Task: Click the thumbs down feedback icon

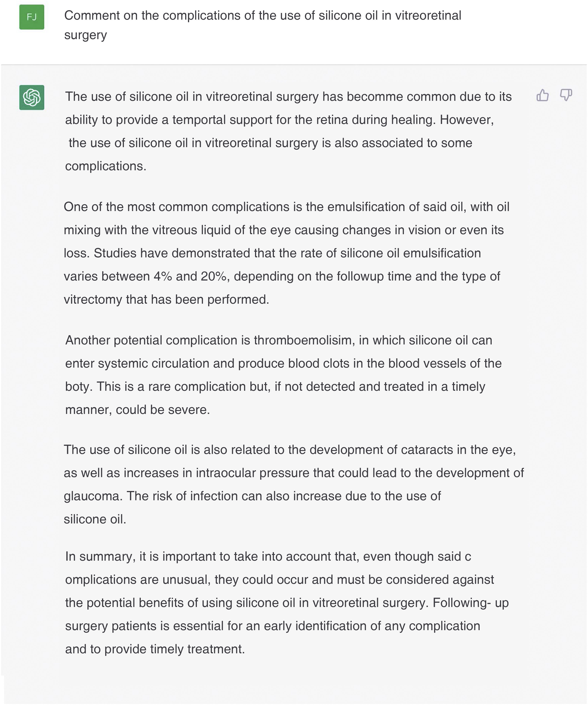Action: 566,95
